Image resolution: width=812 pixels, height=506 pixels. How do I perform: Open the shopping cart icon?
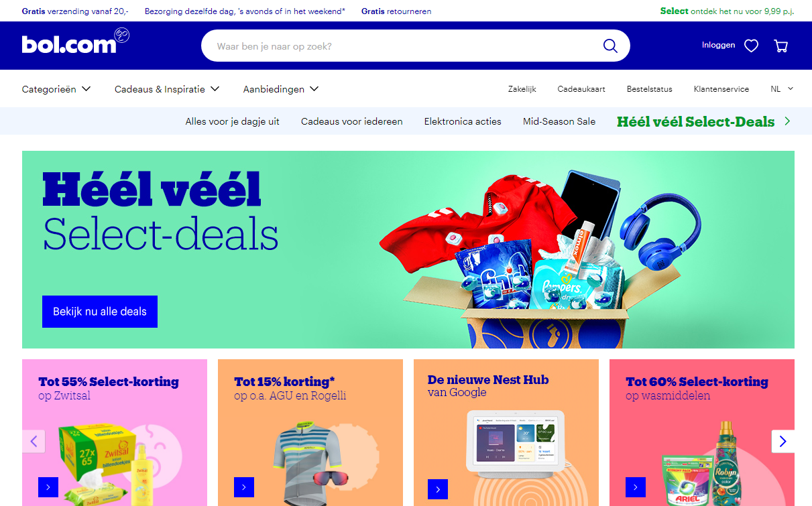click(780, 46)
